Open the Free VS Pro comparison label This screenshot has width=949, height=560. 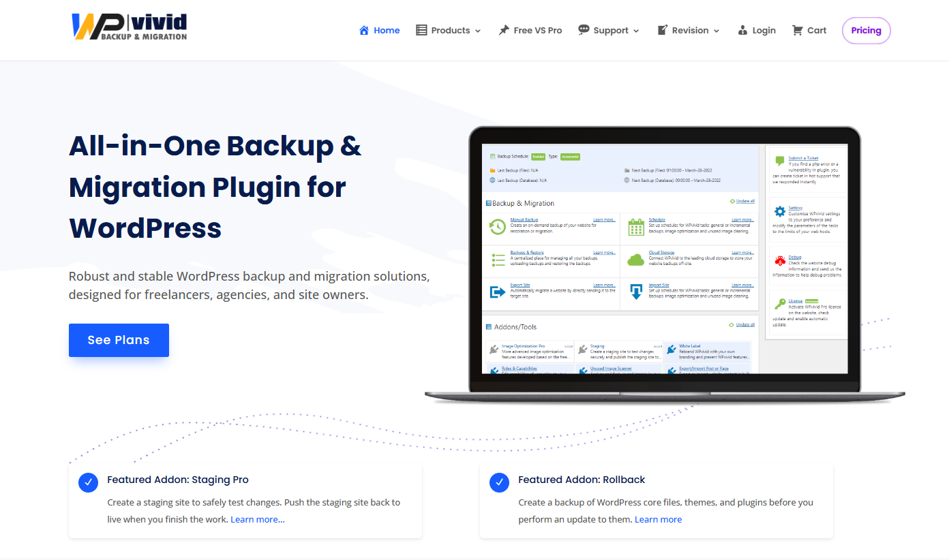pos(538,30)
